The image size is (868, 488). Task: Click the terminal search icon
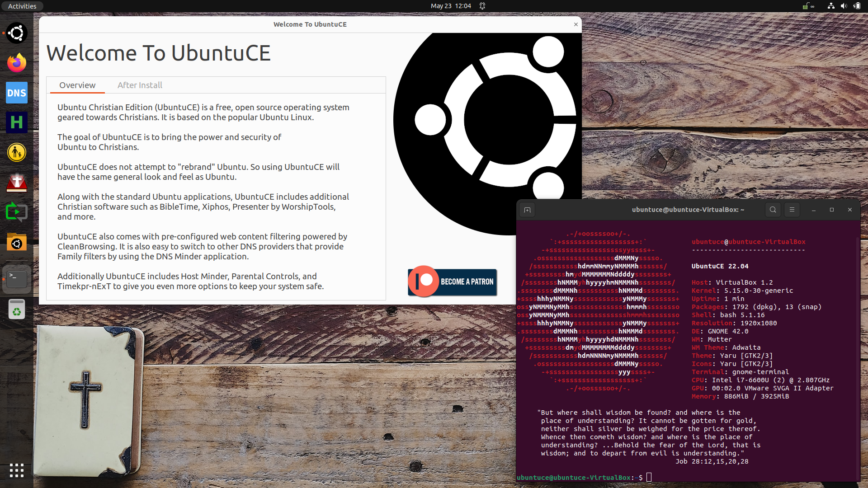(773, 210)
